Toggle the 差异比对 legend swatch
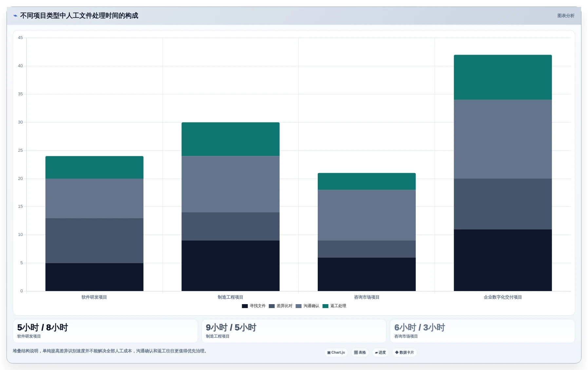 click(x=272, y=306)
